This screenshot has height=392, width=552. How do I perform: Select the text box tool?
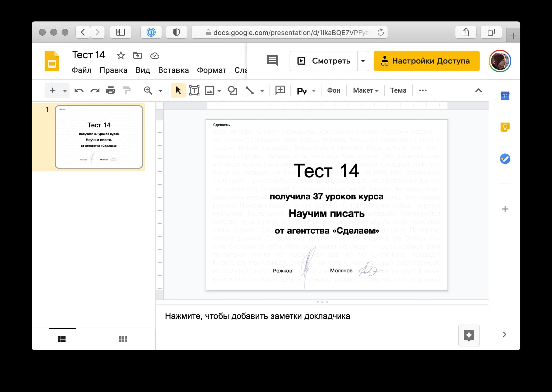[x=194, y=90]
